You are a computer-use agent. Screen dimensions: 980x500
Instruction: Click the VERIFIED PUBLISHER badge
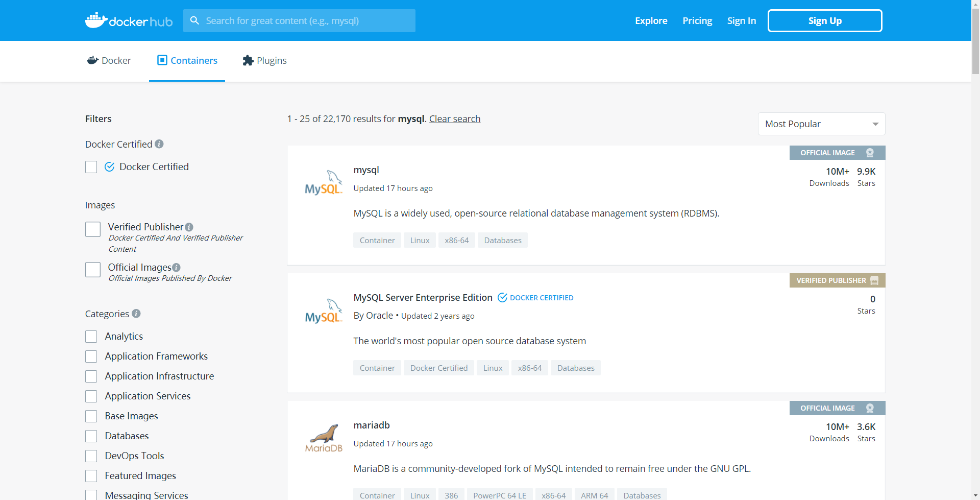[837, 280]
